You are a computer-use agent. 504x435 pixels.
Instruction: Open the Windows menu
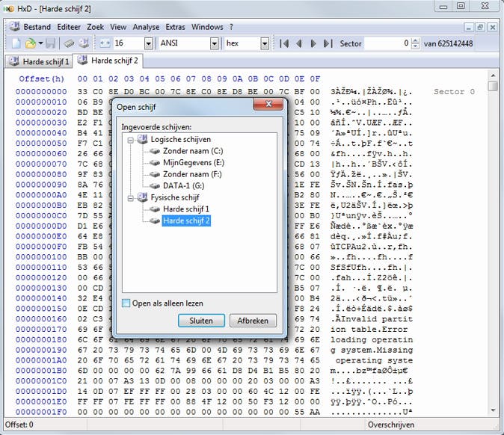coord(207,27)
